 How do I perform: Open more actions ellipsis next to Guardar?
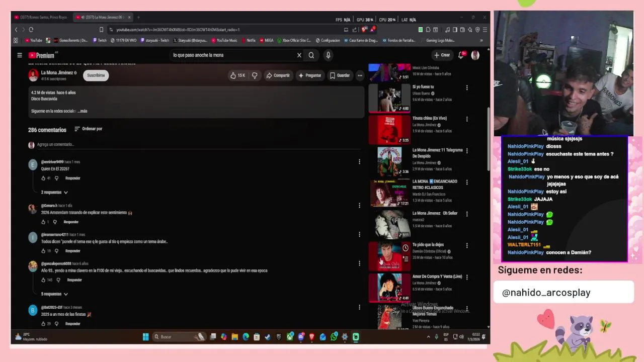pyautogui.click(x=360, y=75)
